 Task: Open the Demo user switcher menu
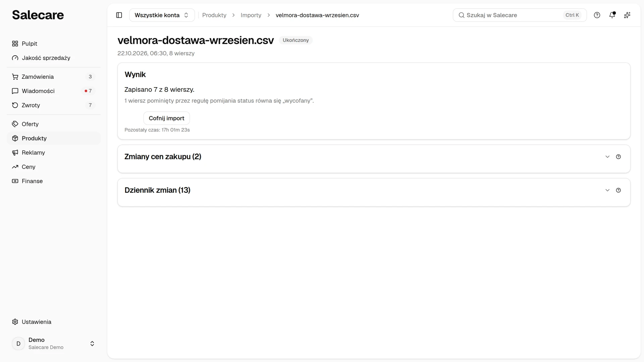[x=54, y=344]
